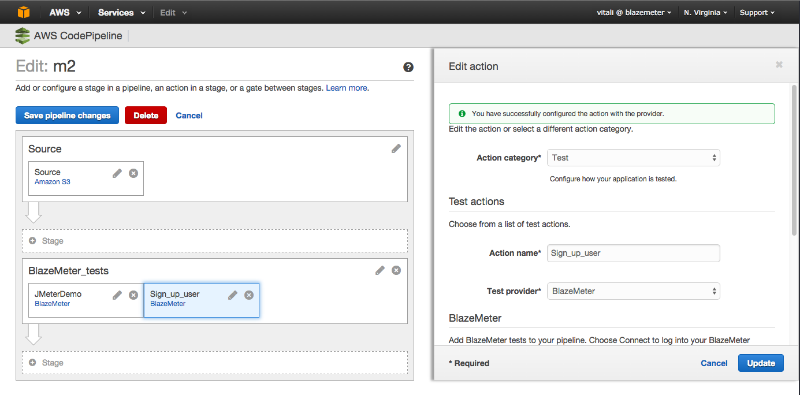Click Update in Edit action panel
Image resolution: width=800 pixels, height=395 pixels.
tap(761, 363)
